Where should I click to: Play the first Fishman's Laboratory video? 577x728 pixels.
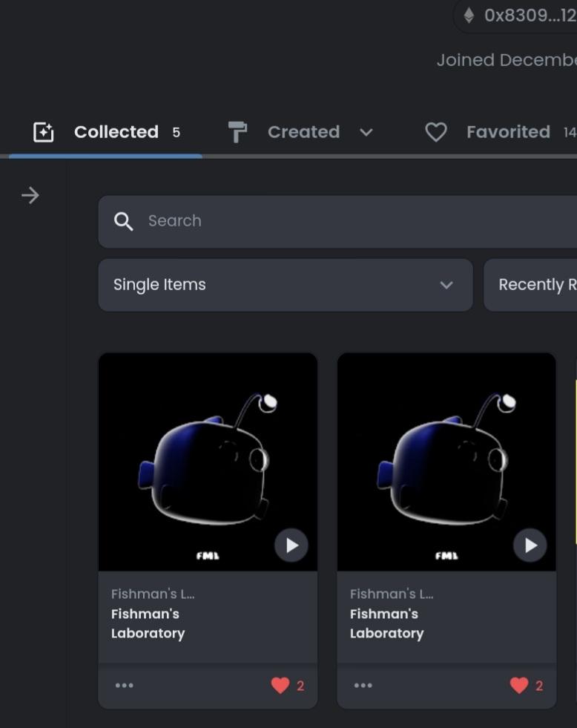point(291,545)
